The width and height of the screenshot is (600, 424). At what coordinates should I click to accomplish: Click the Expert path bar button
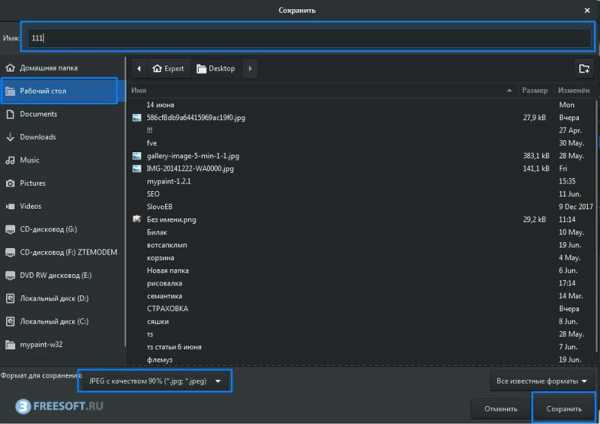(168, 68)
